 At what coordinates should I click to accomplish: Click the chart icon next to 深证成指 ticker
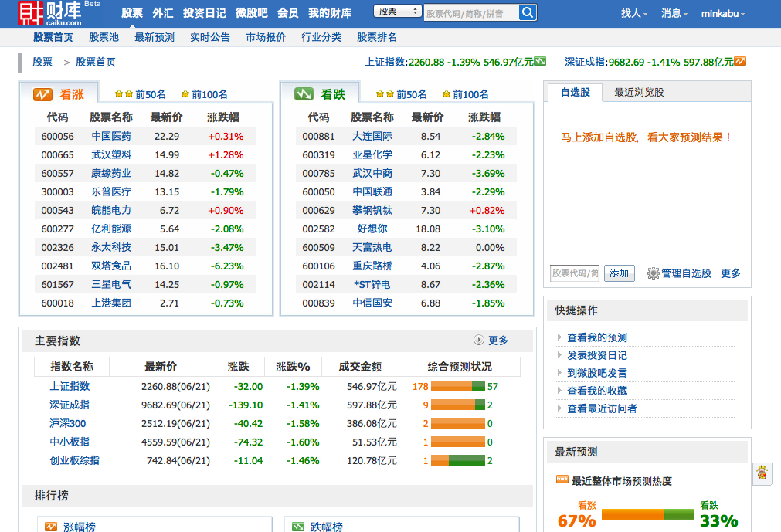[x=740, y=62]
